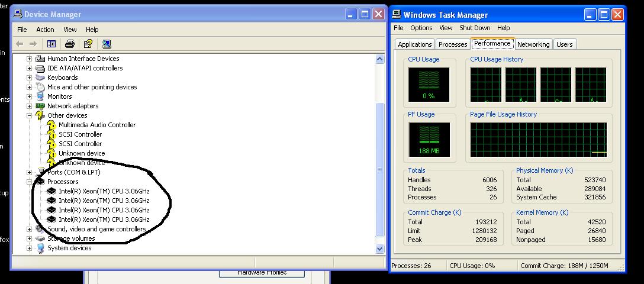The image size is (644, 284).
Task: Switch to the Users tab
Action: tap(564, 44)
